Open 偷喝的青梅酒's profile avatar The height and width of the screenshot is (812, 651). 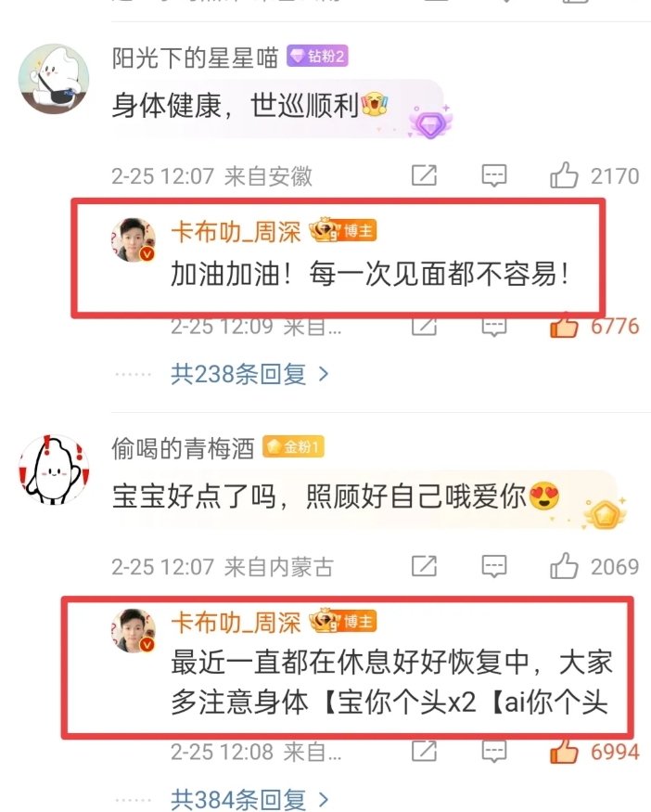[x=54, y=470]
